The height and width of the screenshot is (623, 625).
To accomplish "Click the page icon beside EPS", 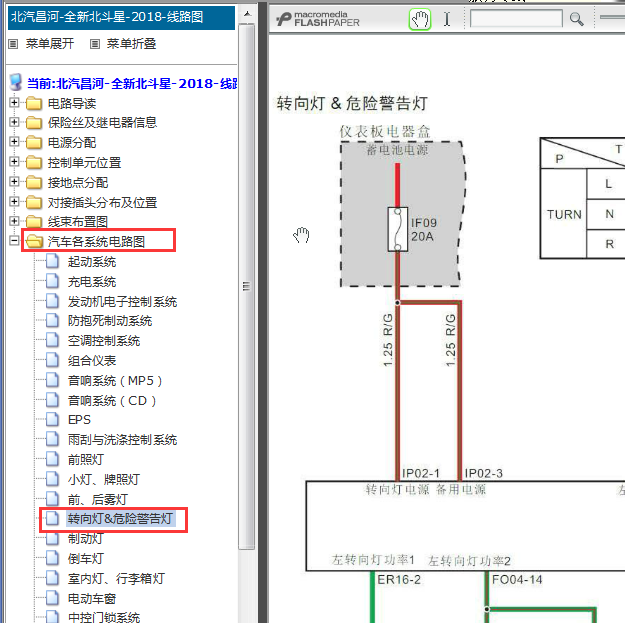I will pyautogui.click(x=52, y=419).
